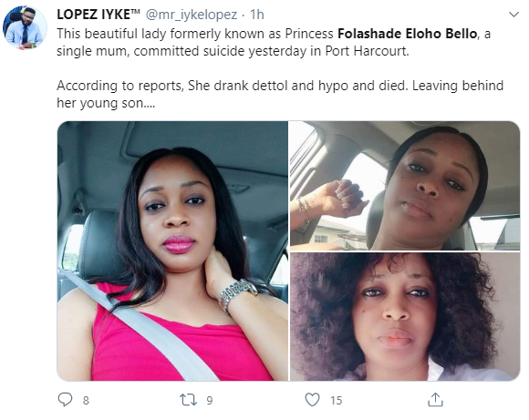The width and height of the screenshot is (529, 420).
Task: Click the like count showing 15
Action: click(x=336, y=401)
